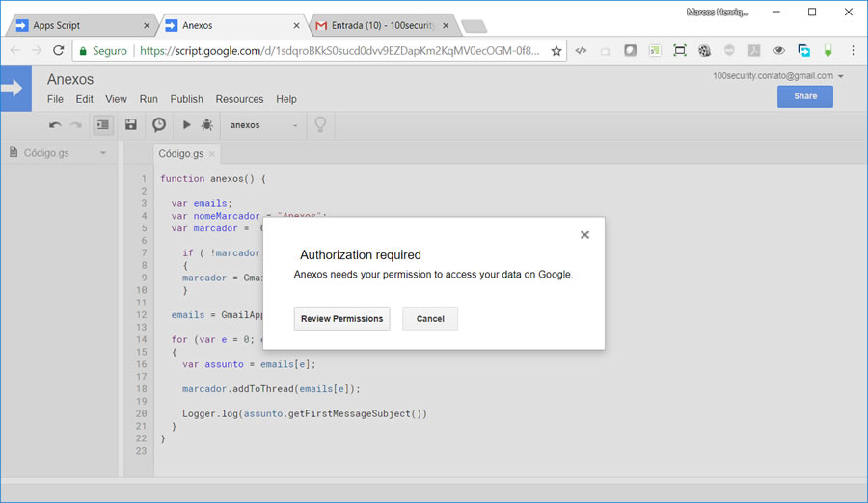Open the View menu
Viewport: 868px width, 503px height.
tap(116, 99)
